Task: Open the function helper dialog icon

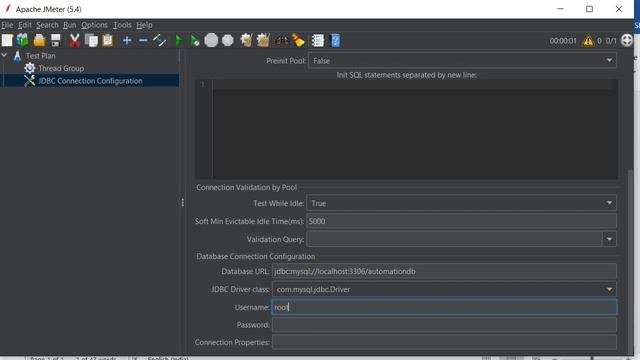Action: tap(318, 40)
